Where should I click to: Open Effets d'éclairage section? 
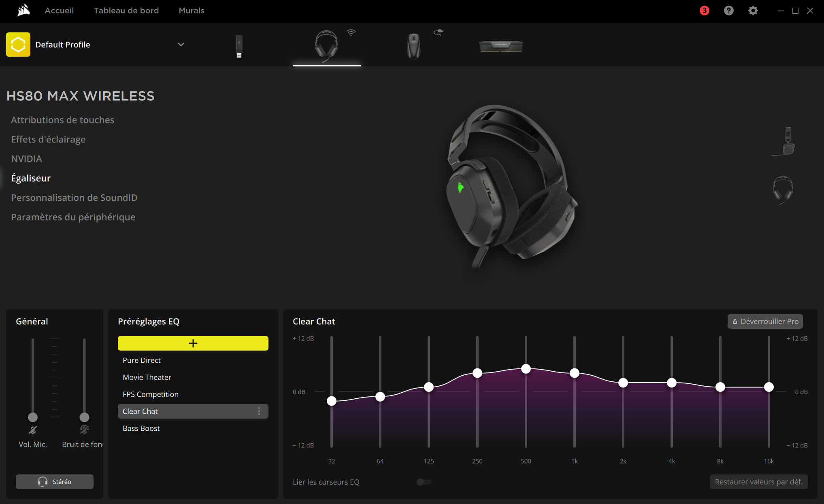coord(48,139)
